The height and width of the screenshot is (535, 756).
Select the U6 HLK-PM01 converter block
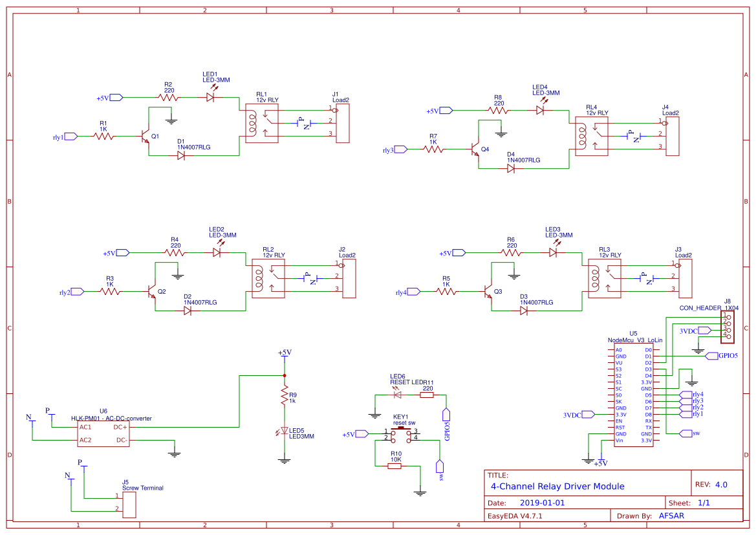(103, 433)
